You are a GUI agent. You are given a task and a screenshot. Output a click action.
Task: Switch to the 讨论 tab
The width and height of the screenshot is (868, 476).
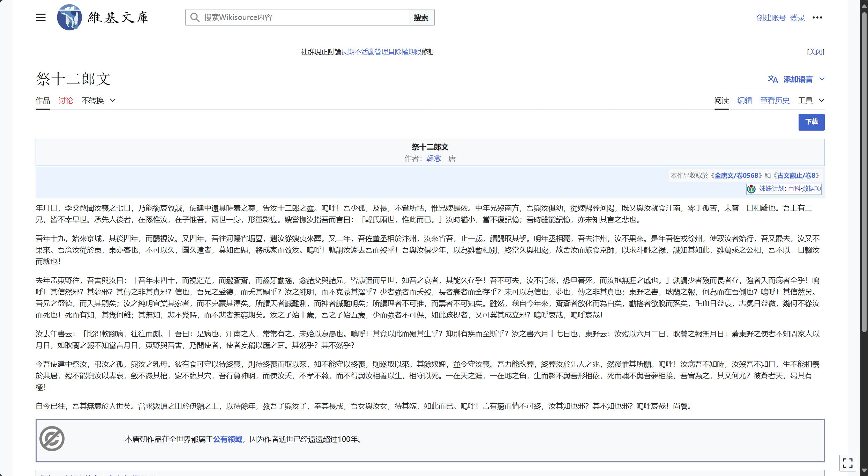pyautogui.click(x=66, y=101)
